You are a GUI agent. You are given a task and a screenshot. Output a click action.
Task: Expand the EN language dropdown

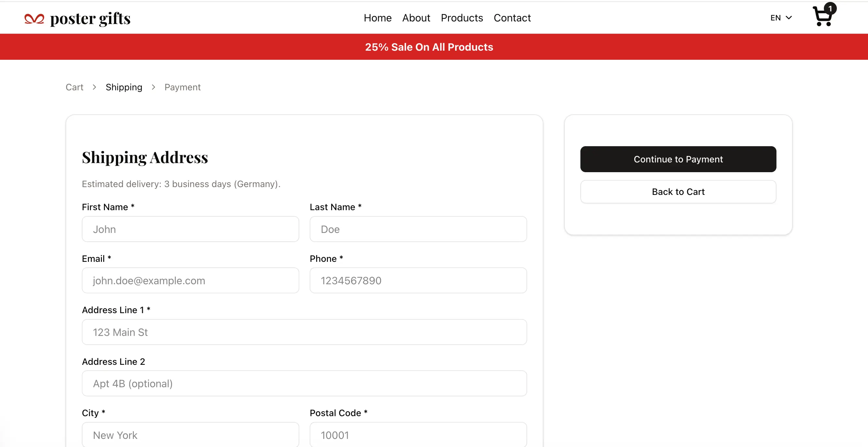[781, 18]
